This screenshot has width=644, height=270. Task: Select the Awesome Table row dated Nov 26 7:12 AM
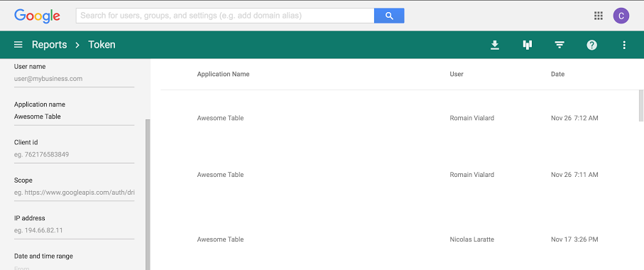[x=399, y=118]
